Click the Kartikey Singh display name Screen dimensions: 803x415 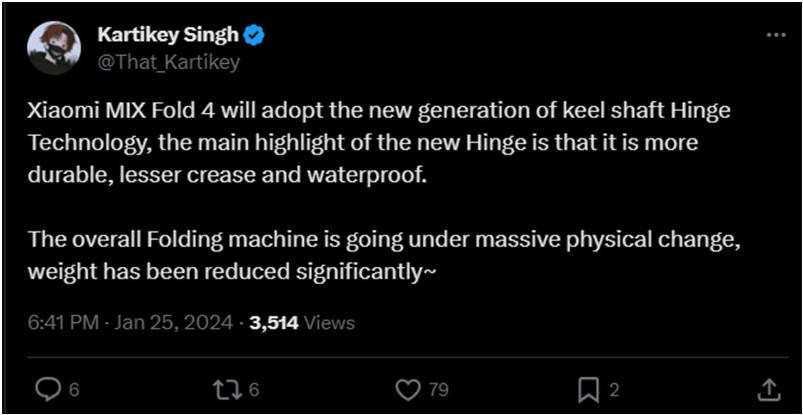[x=167, y=35]
